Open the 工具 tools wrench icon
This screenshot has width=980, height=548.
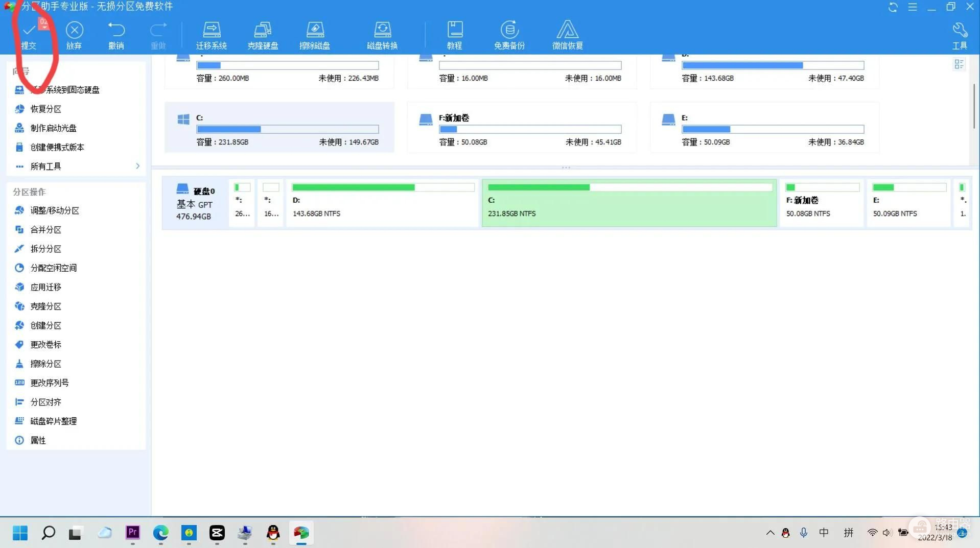pyautogui.click(x=960, y=35)
